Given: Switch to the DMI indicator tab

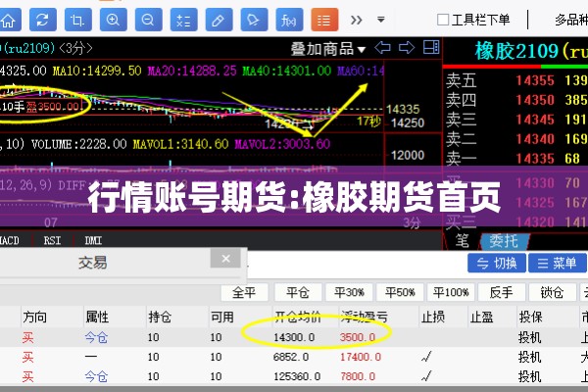Looking at the screenshot, I should point(93,240).
